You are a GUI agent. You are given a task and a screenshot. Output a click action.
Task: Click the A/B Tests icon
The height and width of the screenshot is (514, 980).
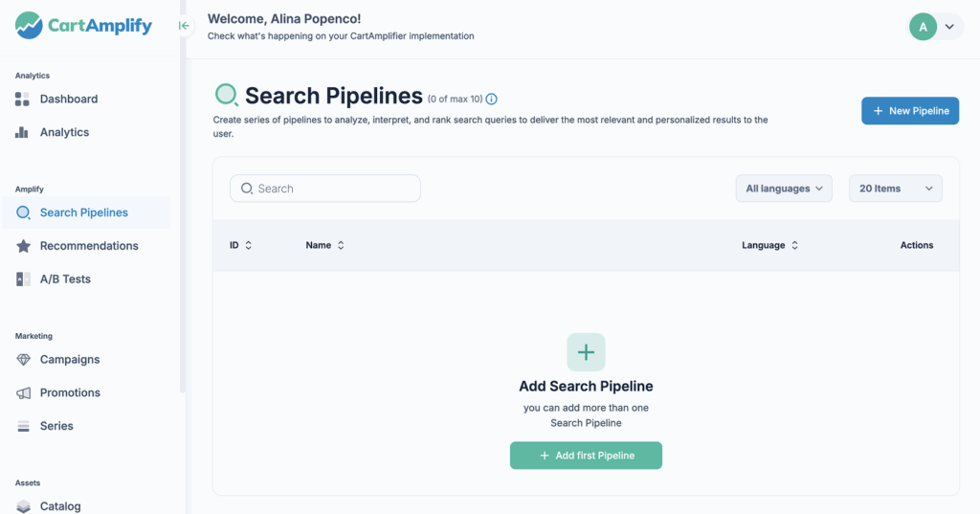pyautogui.click(x=23, y=279)
